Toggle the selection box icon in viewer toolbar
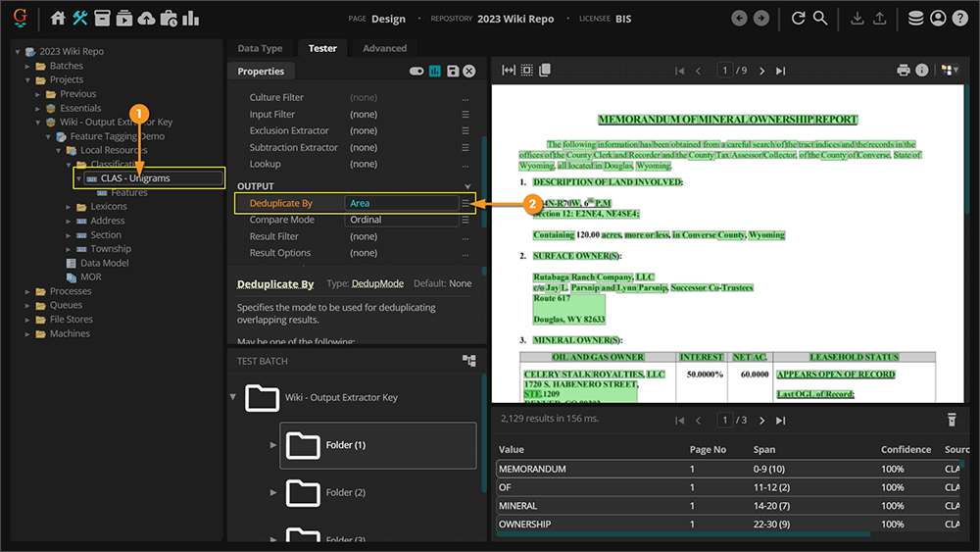Image resolution: width=980 pixels, height=552 pixels. pyautogui.click(x=527, y=71)
